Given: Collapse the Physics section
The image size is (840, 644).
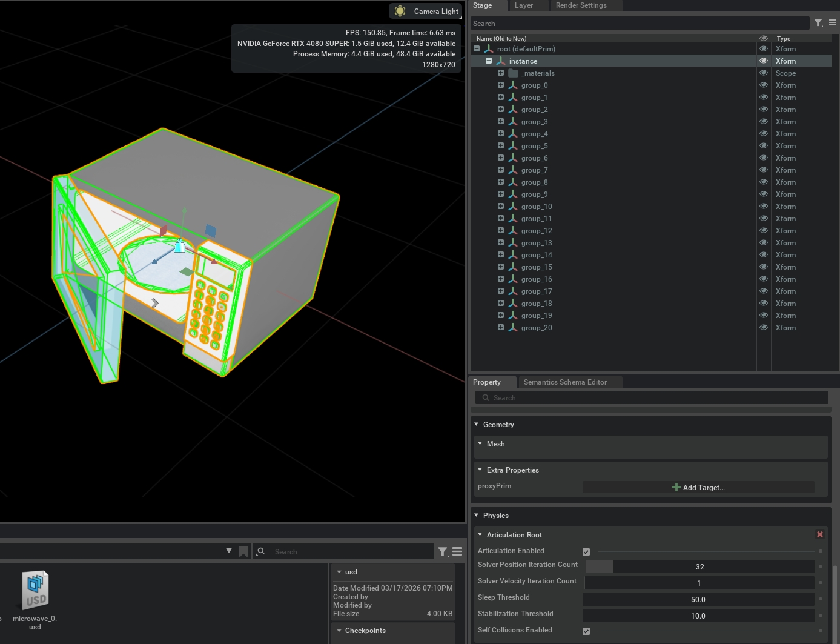Looking at the screenshot, I should pos(477,516).
